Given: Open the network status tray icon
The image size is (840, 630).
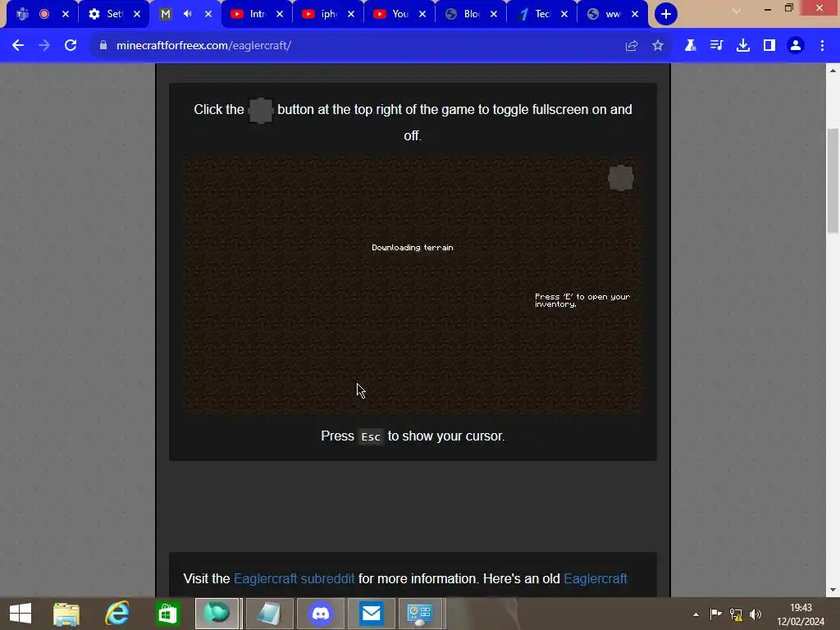Looking at the screenshot, I should pyautogui.click(x=736, y=614).
